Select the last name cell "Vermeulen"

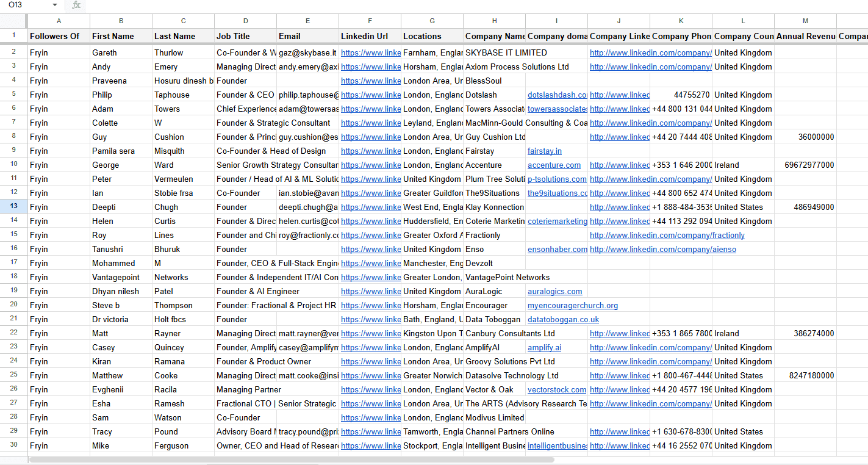pyautogui.click(x=183, y=179)
